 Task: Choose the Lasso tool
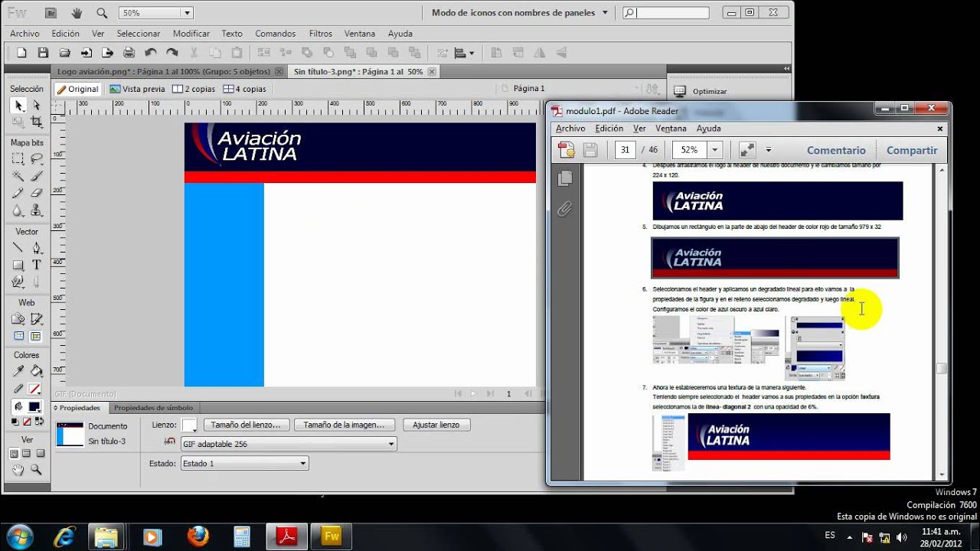(36, 159)
